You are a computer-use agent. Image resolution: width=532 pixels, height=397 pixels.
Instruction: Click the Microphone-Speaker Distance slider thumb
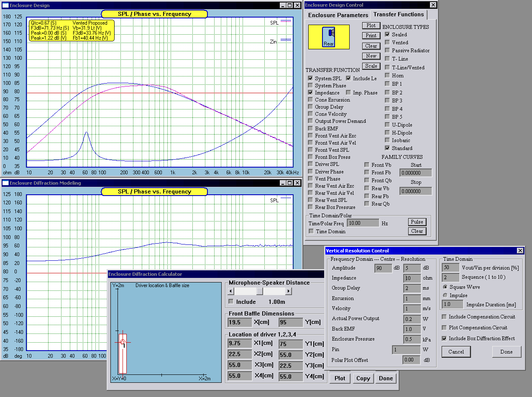[259, 291]
